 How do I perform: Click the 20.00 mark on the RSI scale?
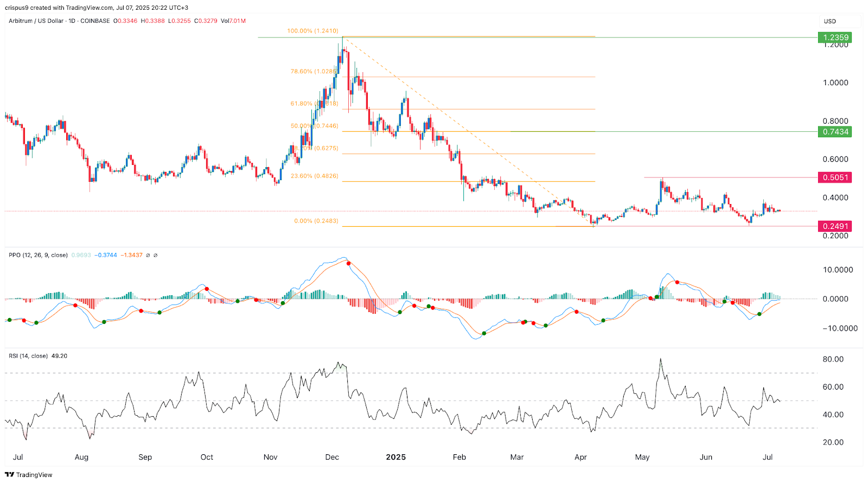click(833, 442)
